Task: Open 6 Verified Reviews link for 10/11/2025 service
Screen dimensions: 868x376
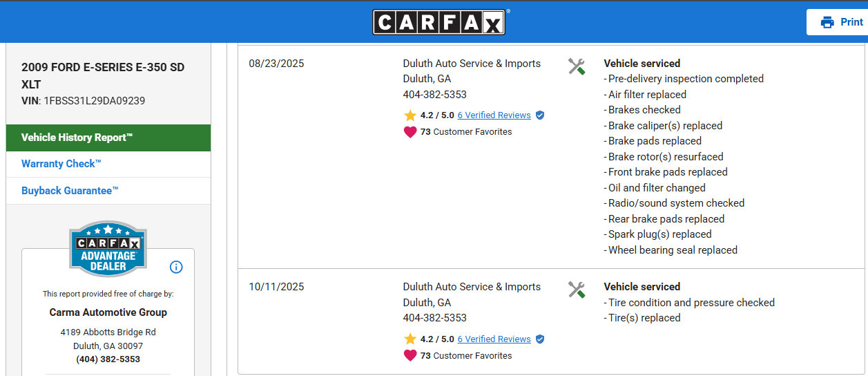Action: pos(494,339)
